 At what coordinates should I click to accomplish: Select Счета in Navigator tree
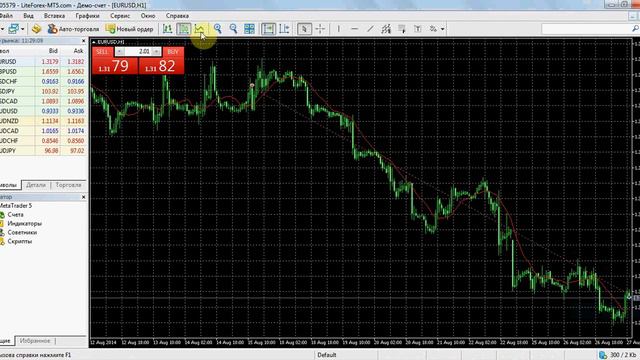pos(16,215)
